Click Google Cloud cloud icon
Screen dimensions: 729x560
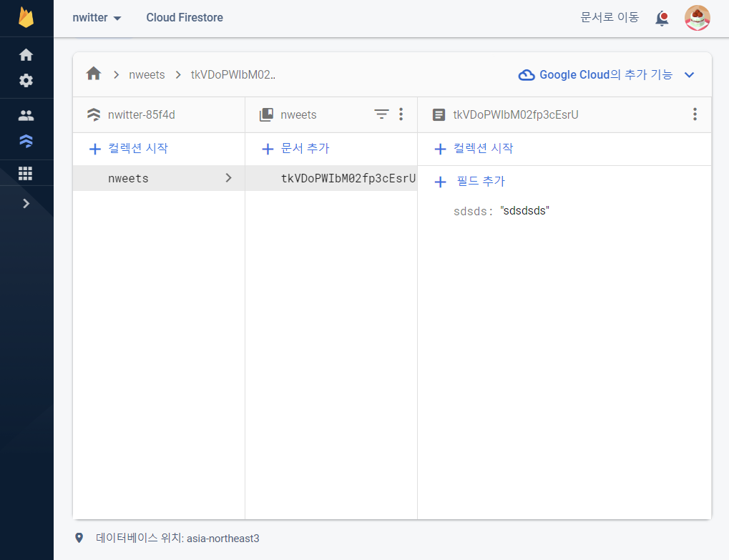527,75
